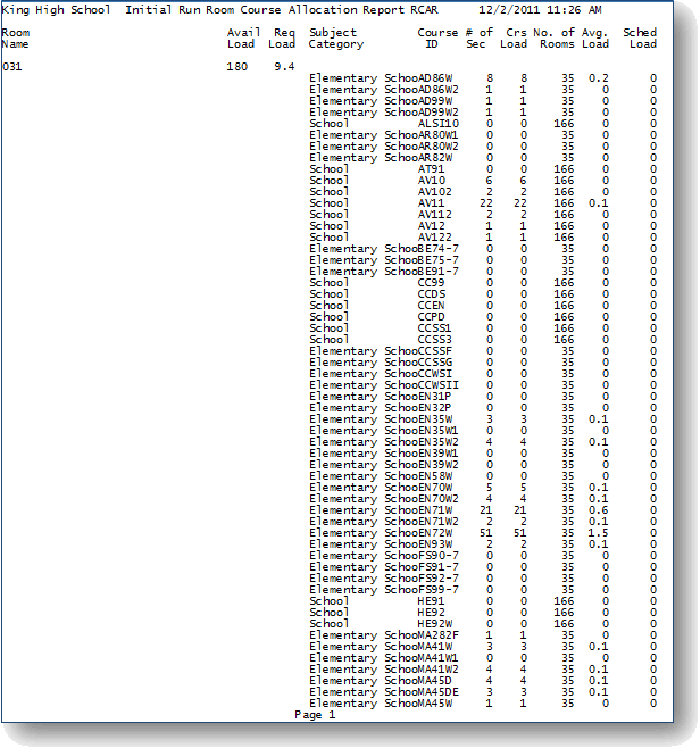Click course ID HE92W

point(435,624)
